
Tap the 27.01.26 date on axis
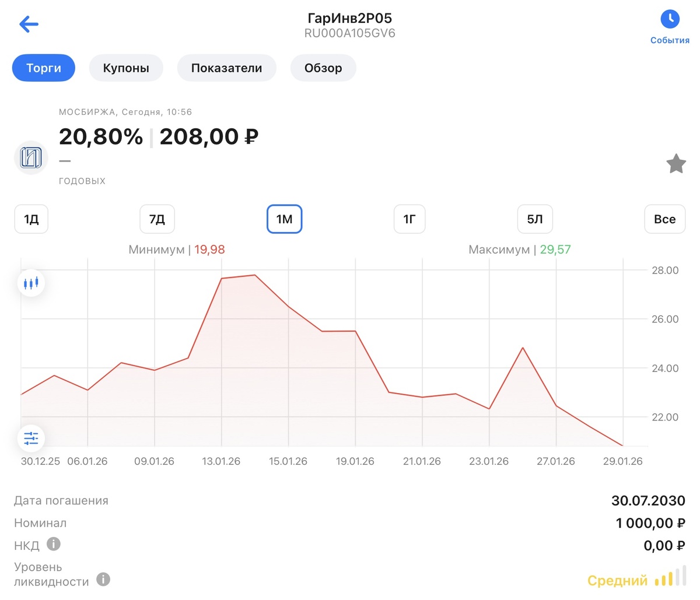click(x=556, y=461)
